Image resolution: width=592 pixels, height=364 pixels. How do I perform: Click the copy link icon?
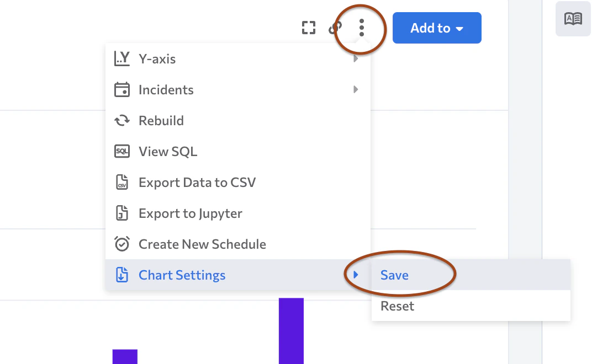pyautogui.click(x=335, y=28)
